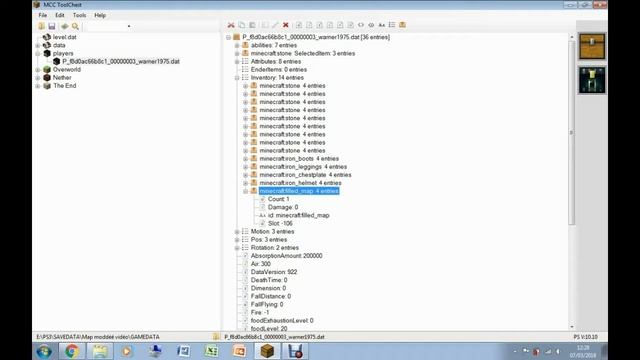Select minecraft:iron_chestplate 4 entries row
The width and height of the screenshot is (640, 360).
[x=305, y=175]
